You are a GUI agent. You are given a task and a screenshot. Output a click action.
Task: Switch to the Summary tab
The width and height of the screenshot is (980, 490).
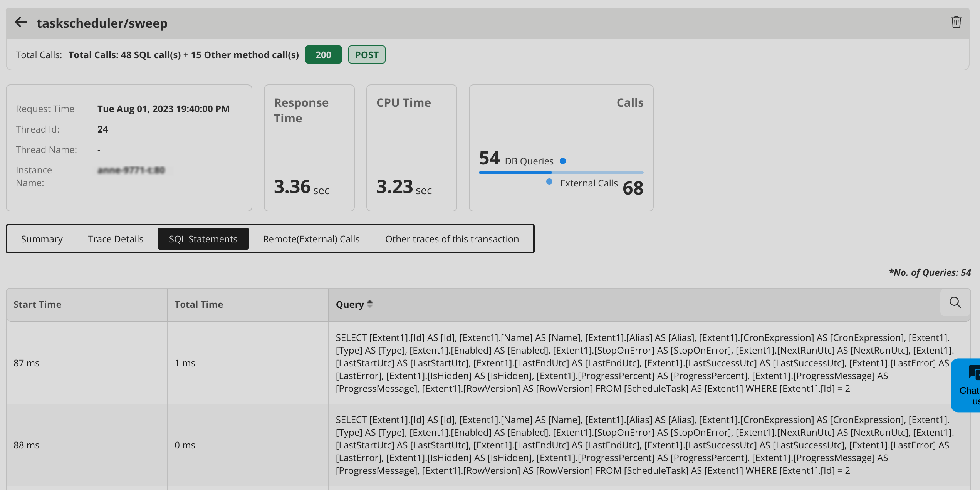[42, 239]
